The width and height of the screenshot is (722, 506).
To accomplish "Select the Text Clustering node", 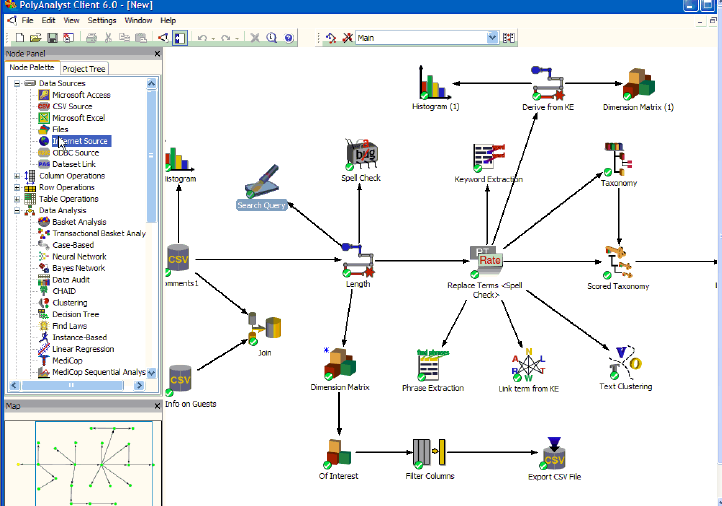I will coord(626,362).
